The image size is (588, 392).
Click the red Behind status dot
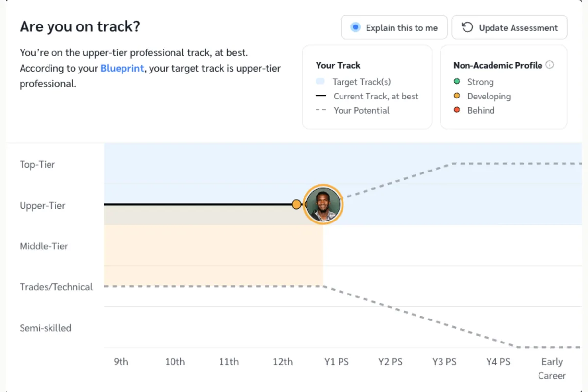(457, 110)
